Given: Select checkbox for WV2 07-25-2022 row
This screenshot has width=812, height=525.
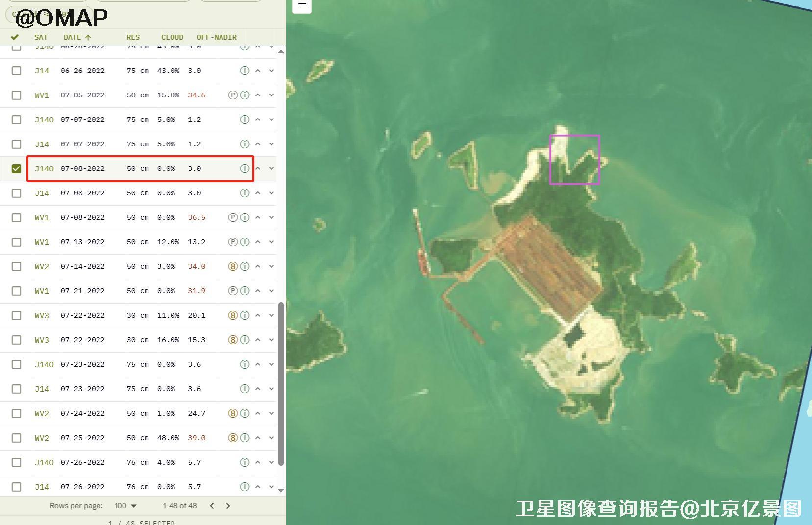Looking at the screenshot, I should click(x=16, y=438).
